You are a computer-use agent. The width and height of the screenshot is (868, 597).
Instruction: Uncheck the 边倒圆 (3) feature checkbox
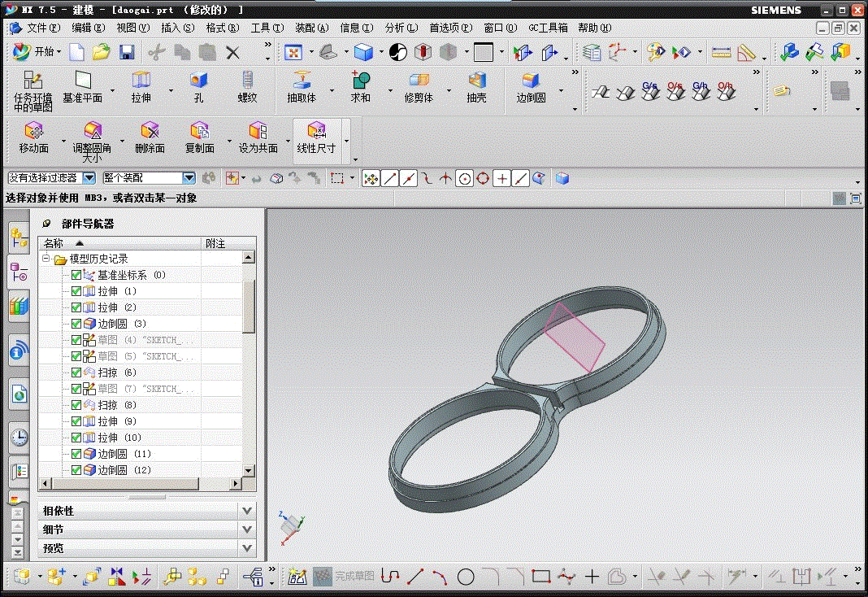coord(76,324)
